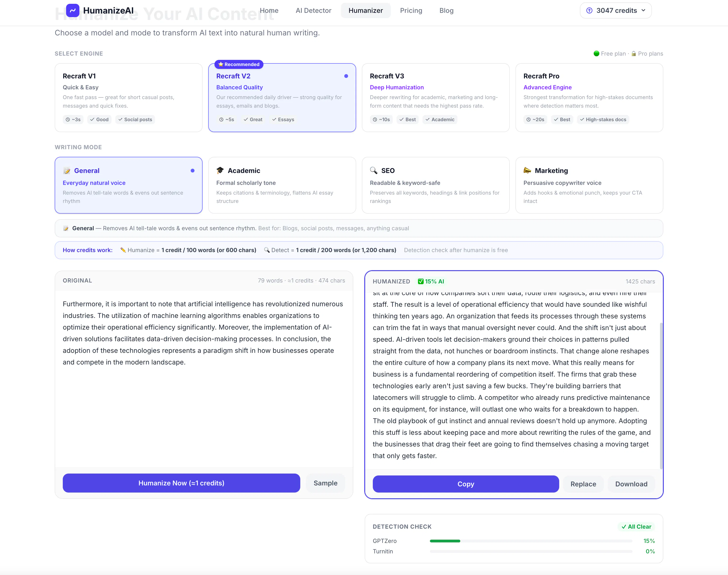Image resolution: width=728 pixels, height=575 pixels.
Task: Click the lock icon beside Pro plans
Action: (634, 53)
